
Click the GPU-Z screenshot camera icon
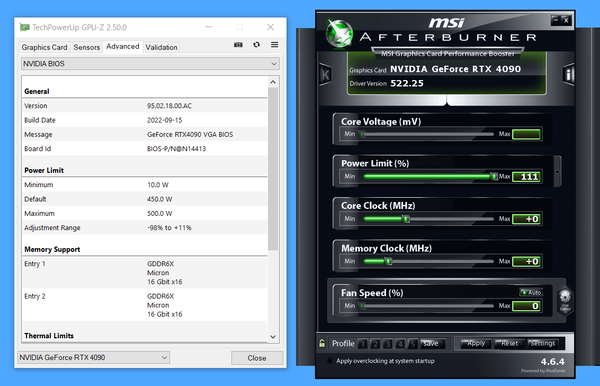pos(238,45)
